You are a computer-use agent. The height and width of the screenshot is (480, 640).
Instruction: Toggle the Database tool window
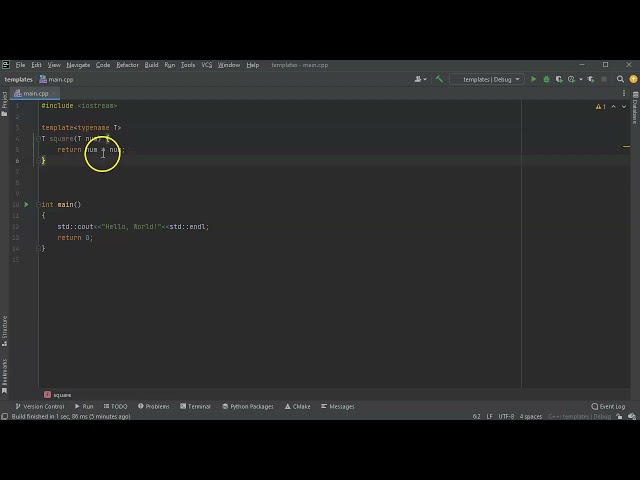click(635, 107)
